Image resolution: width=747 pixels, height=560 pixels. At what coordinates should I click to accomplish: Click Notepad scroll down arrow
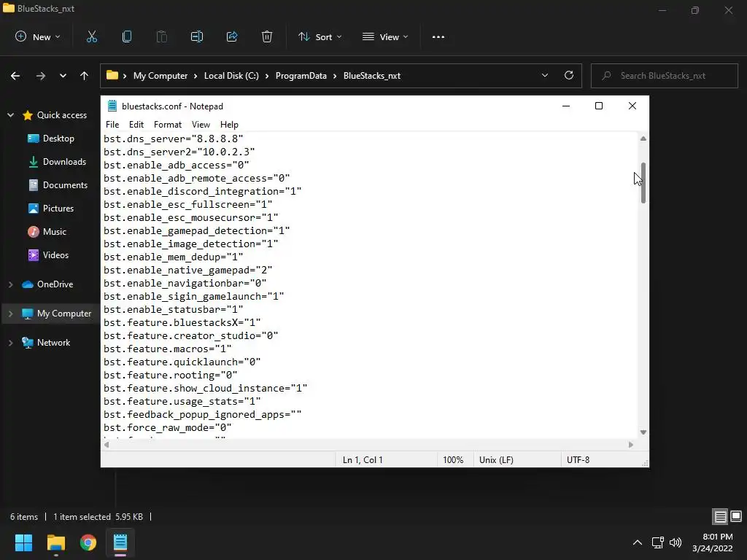643,432
